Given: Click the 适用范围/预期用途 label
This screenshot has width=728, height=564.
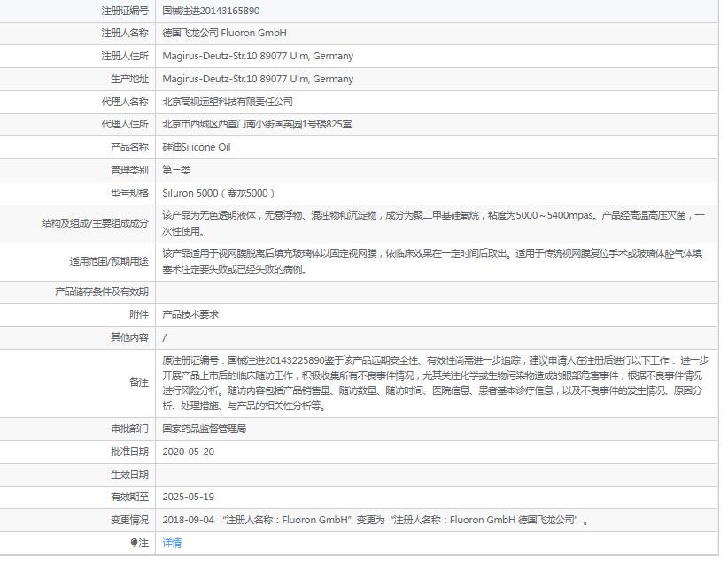Looking at the screenshot, I should coord(109,261).
